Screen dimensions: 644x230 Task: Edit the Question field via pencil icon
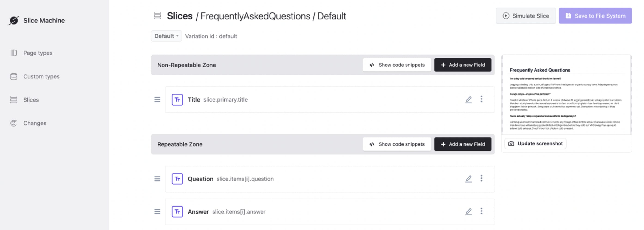pyautogui.click(x=468, y=179)
